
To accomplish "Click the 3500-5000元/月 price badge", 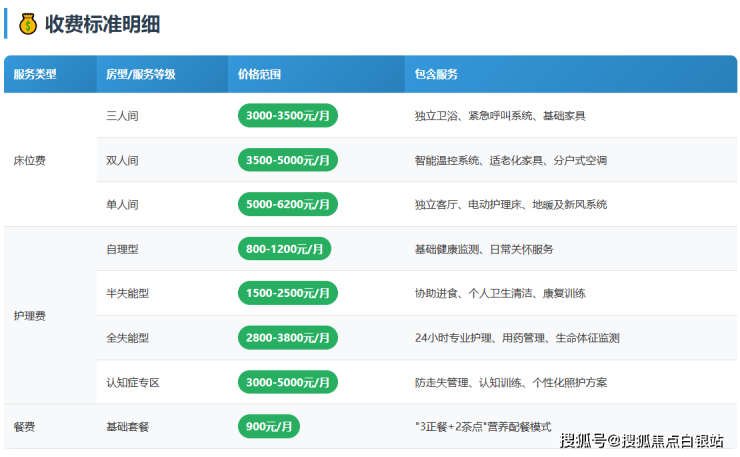I will click(x=288, y=160).
